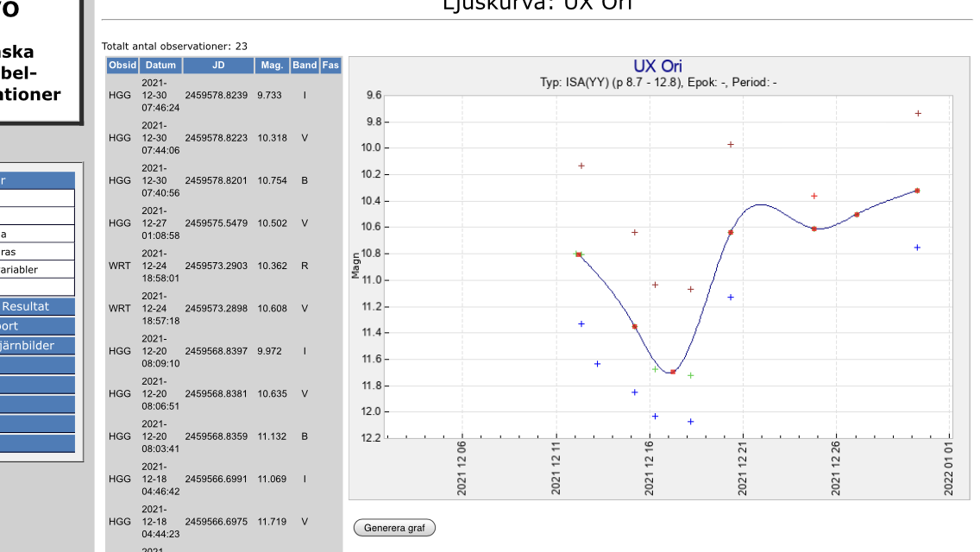Viewport: 980px width, 552px height.
Task: Select the sidebar item ending in 'ariabler'
Action: [37, 270]
